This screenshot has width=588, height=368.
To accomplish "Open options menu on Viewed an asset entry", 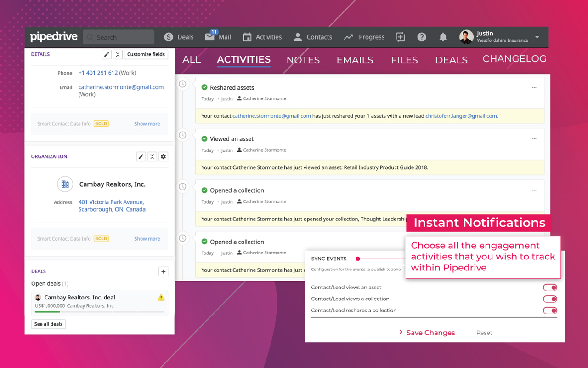I will click(534, 138).
